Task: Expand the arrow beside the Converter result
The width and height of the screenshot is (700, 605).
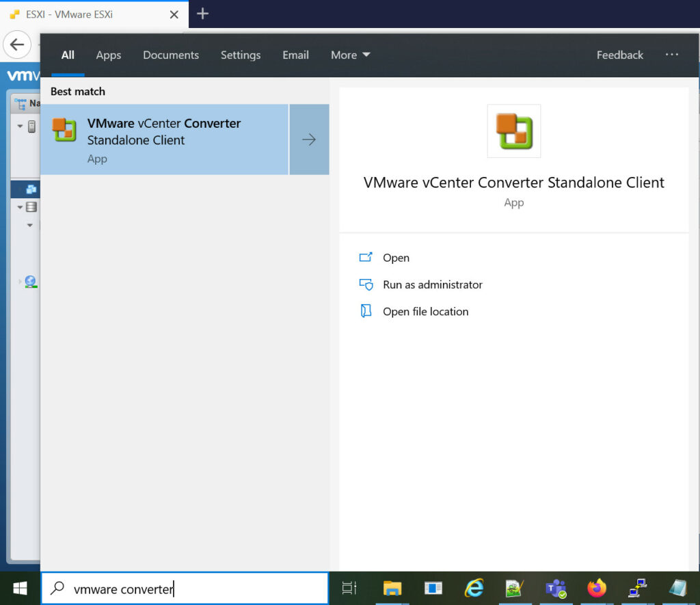Action: (309, 139)
